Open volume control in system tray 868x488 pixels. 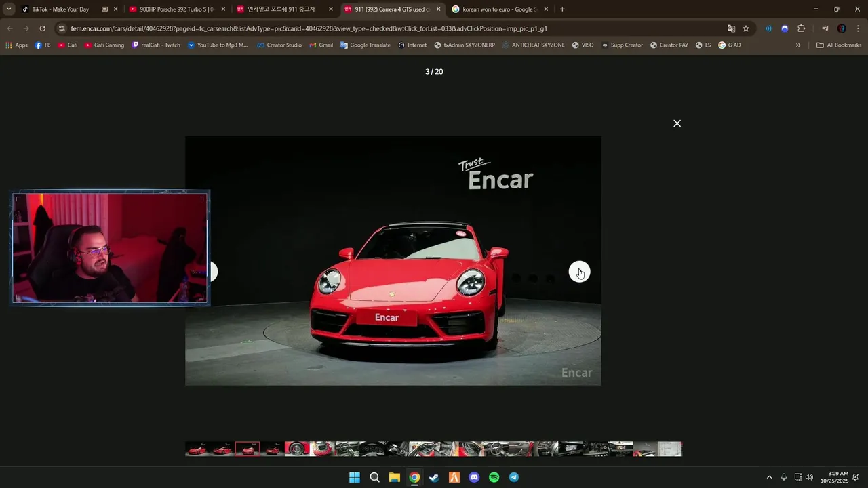[809, 477]
